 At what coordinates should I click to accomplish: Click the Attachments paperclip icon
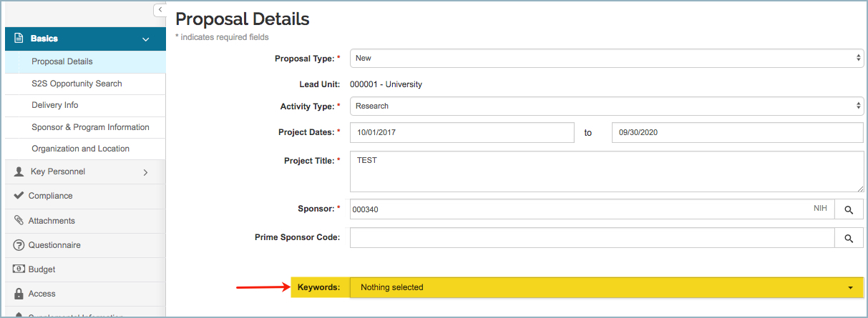tap(19, 221)
